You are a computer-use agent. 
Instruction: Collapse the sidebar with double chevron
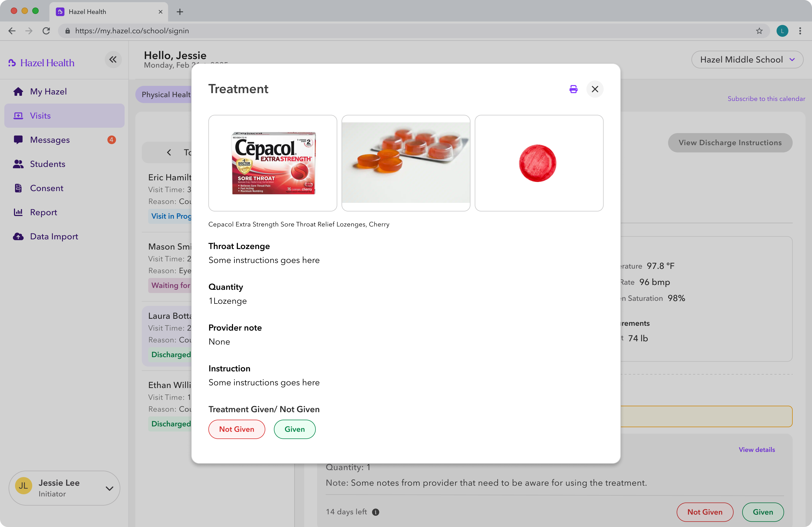[113, 60]
